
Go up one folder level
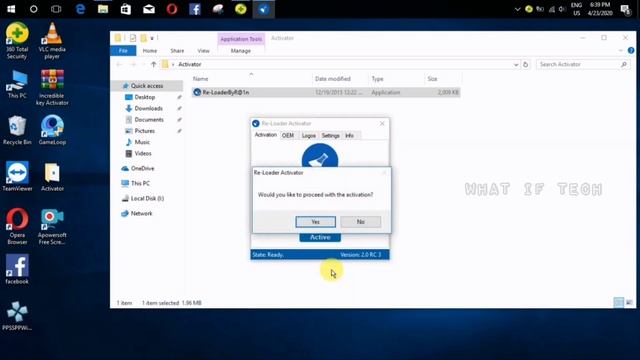click(153, 64)
